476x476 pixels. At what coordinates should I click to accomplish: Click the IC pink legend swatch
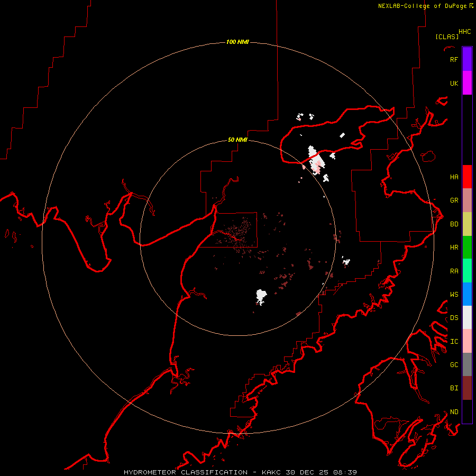click(467, 341)
